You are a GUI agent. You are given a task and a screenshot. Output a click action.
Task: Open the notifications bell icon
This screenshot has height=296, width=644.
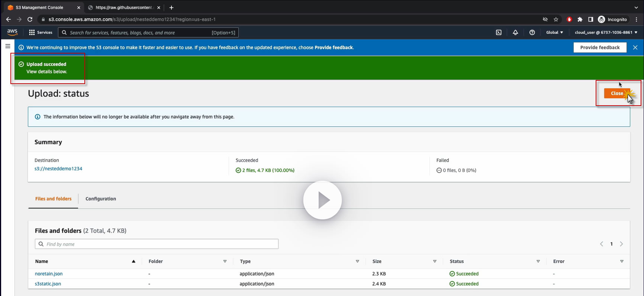515,32
